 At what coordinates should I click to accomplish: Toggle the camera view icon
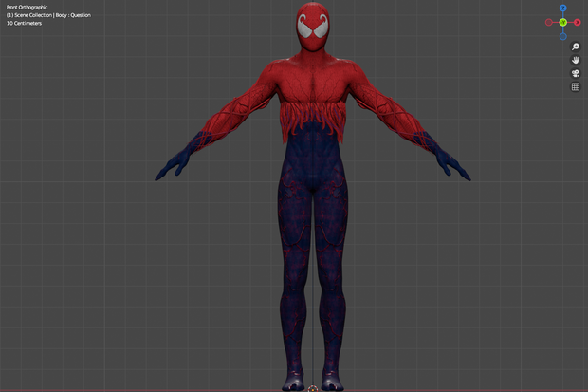pos(576,74)
